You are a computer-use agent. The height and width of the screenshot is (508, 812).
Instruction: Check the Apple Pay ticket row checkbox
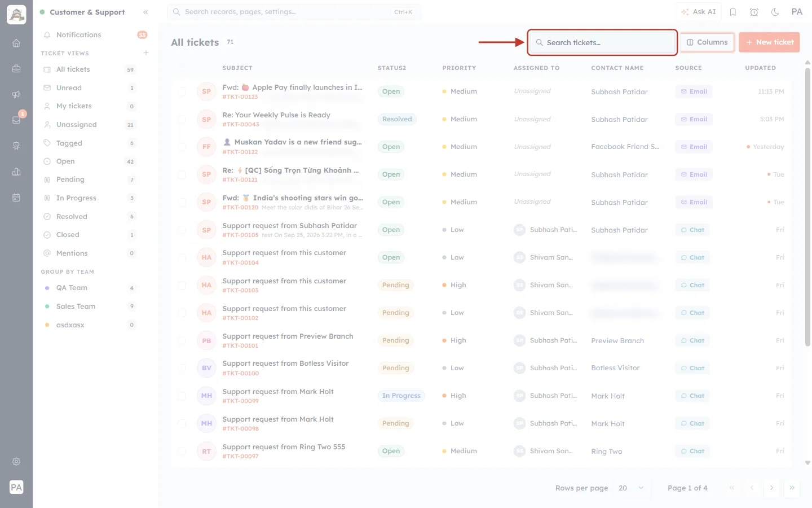pos(182,91)
